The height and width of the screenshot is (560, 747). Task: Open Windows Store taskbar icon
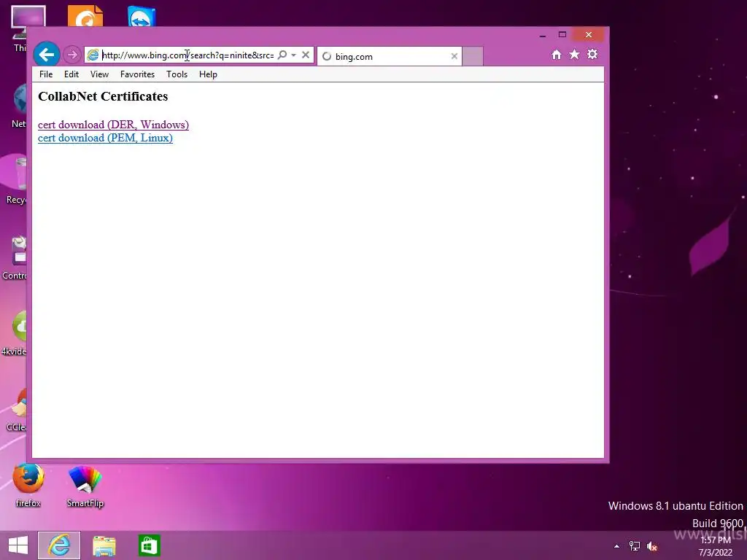click(149, 545)
